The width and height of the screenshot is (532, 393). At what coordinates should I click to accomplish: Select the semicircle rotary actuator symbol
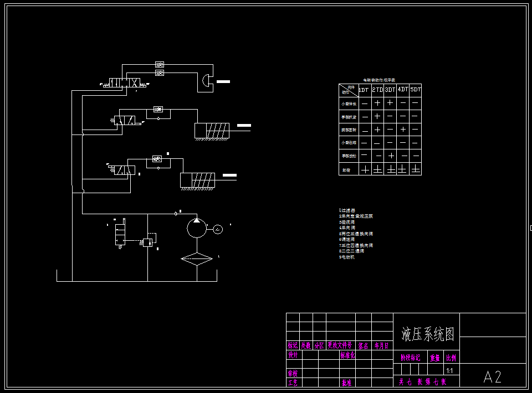click(x=206, y=81)
